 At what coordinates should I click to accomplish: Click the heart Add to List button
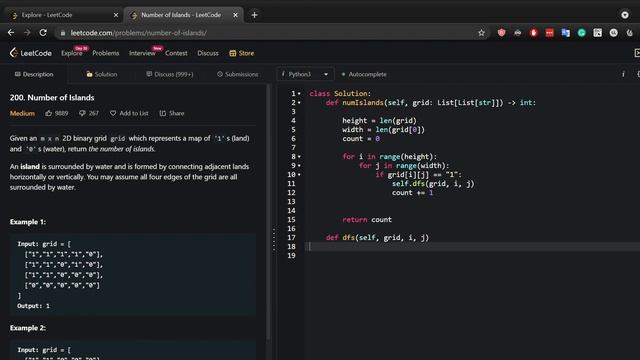[129, 113]
